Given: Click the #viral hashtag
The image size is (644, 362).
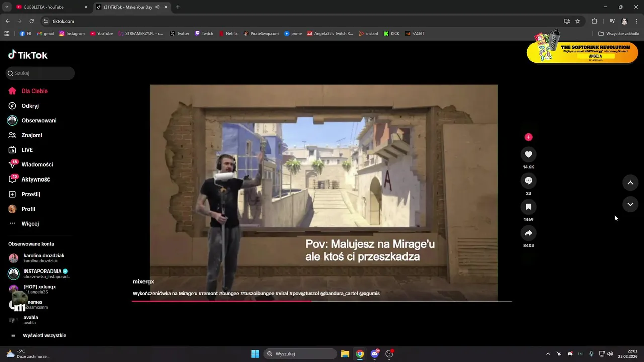Looking at the screenshot, I should [x=282, y=293].
